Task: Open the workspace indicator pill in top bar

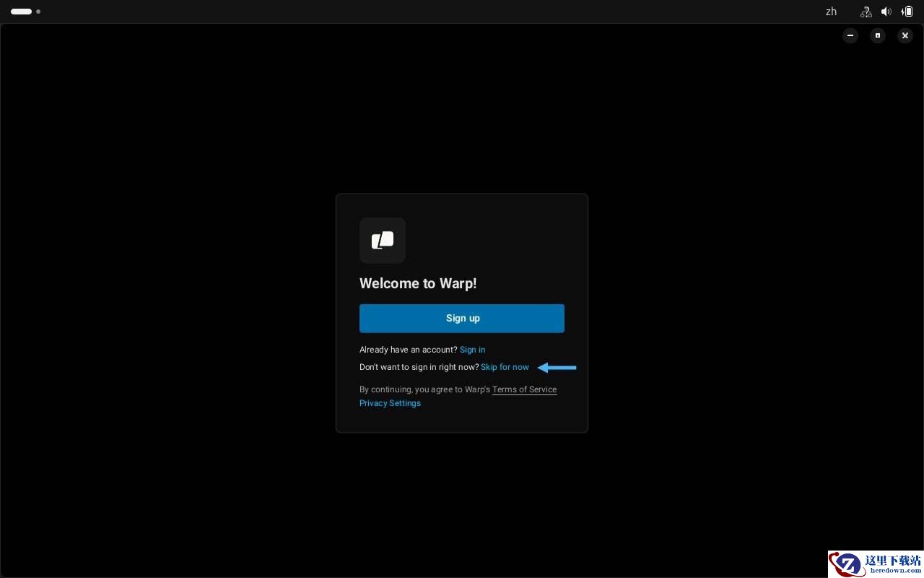Action: pos(22,12)
